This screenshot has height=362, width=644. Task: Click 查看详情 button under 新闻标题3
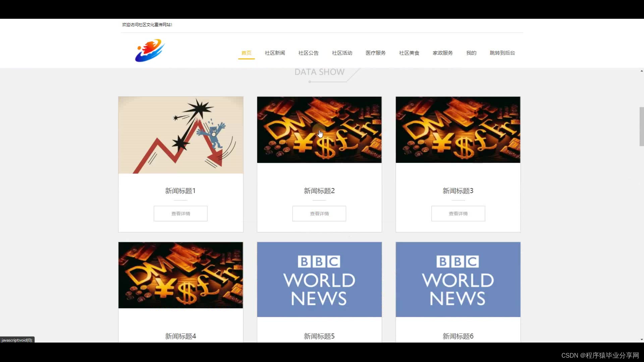(x=458, y=214)
